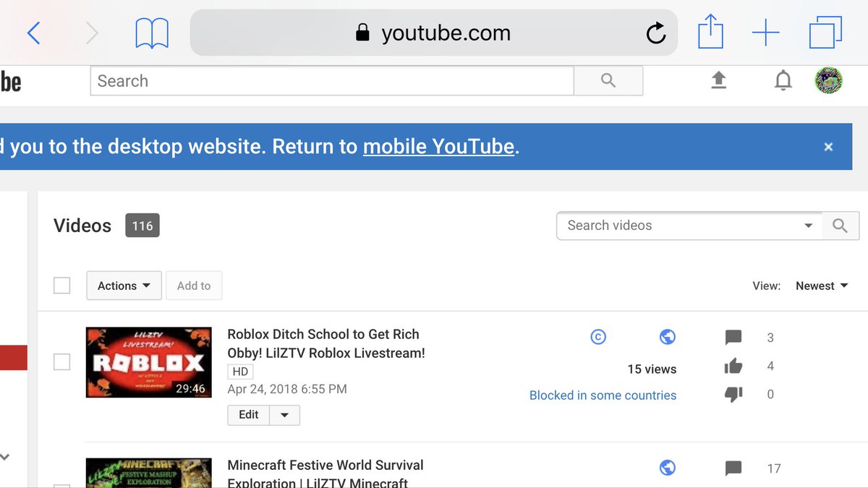Open account avatar menu
Screen dimensions: 868x488
[829, 80]
